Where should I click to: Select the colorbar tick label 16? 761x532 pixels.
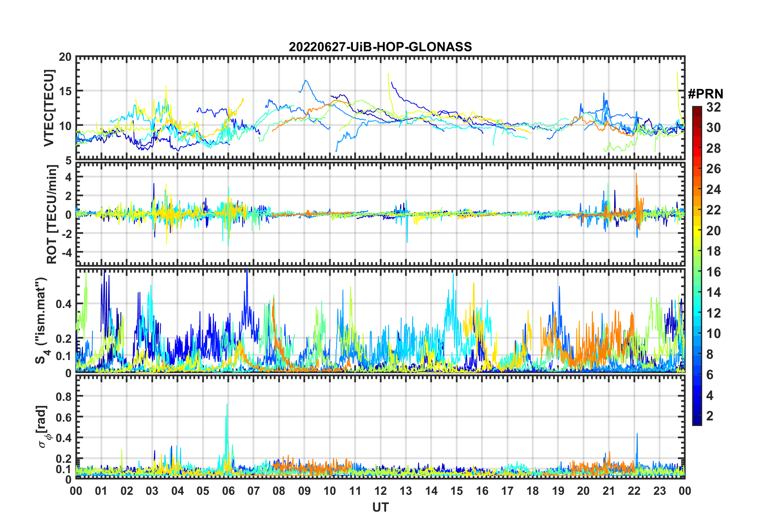click(x=713, y=272)
